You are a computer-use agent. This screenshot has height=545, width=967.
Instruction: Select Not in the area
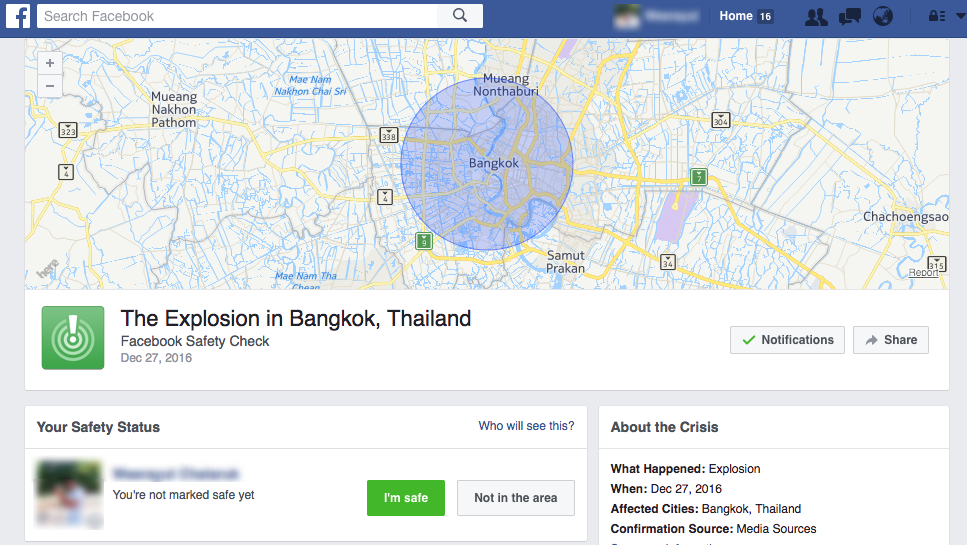pos(515,498)
